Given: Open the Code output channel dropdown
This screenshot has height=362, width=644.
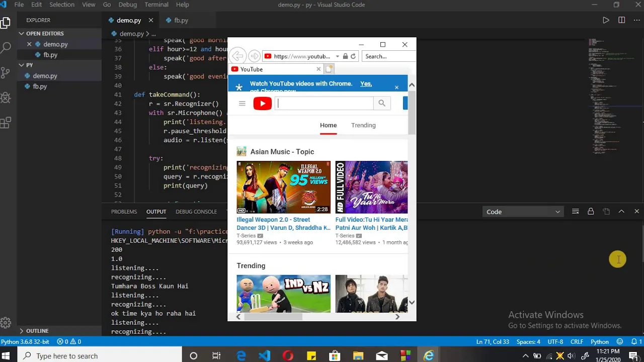Looking at the screenshot, I should click(523, 212).
